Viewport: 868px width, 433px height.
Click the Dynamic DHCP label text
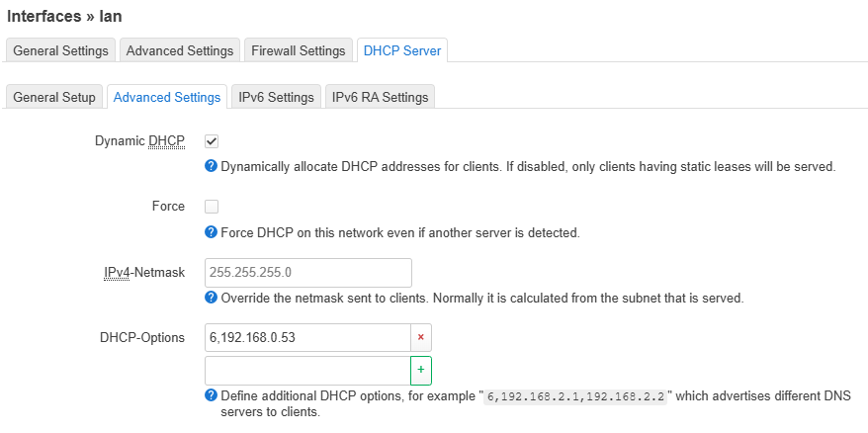point(140,141)
